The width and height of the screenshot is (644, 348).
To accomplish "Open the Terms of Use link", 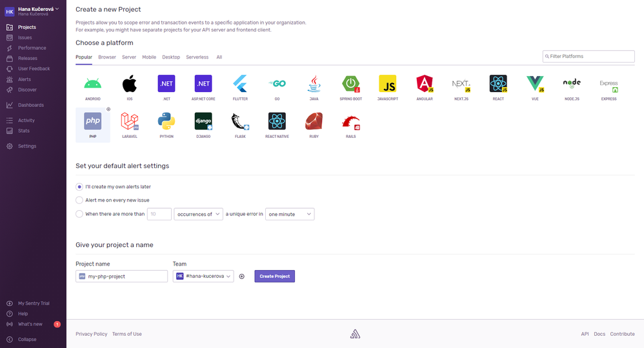I will click(x=127, y=334).
